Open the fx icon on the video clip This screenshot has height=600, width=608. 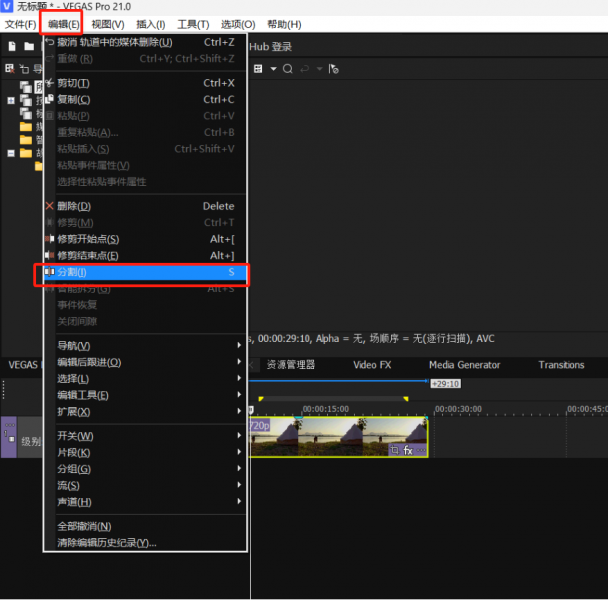(x=408, y=450)
